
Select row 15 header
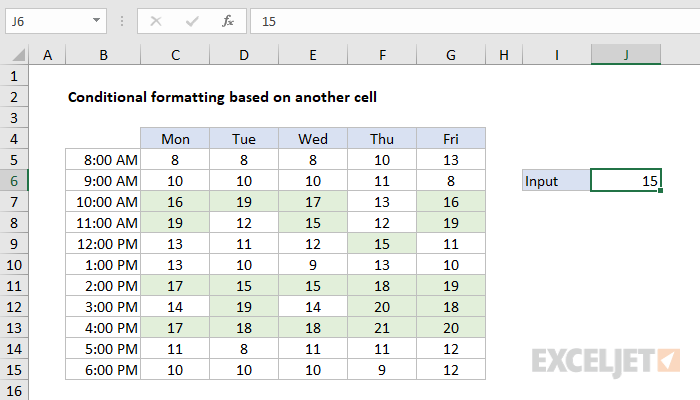(x=14, y=369)
